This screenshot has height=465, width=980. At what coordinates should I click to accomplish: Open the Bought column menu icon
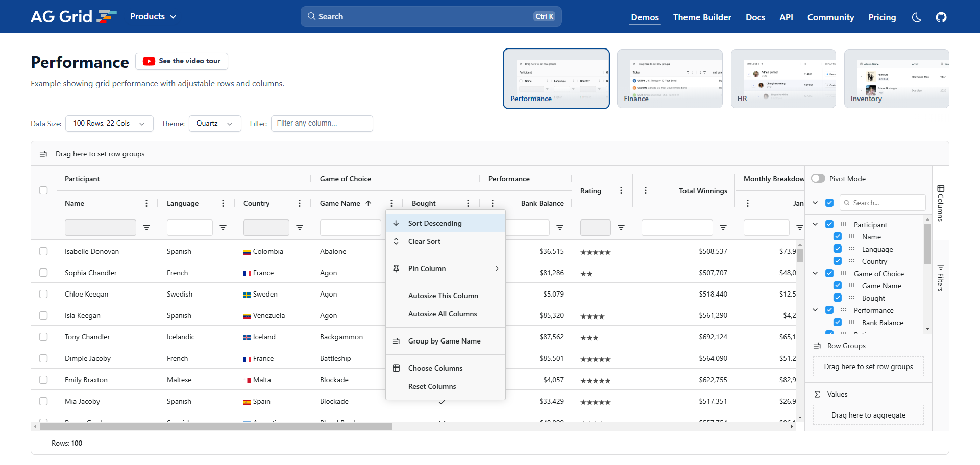[x=468, y=203]
